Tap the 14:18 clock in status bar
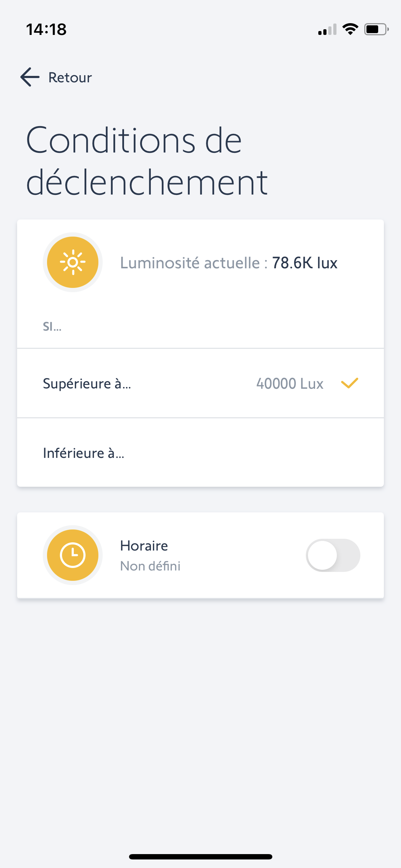Viewport: 401px width, 868px height. pos(46,29)
